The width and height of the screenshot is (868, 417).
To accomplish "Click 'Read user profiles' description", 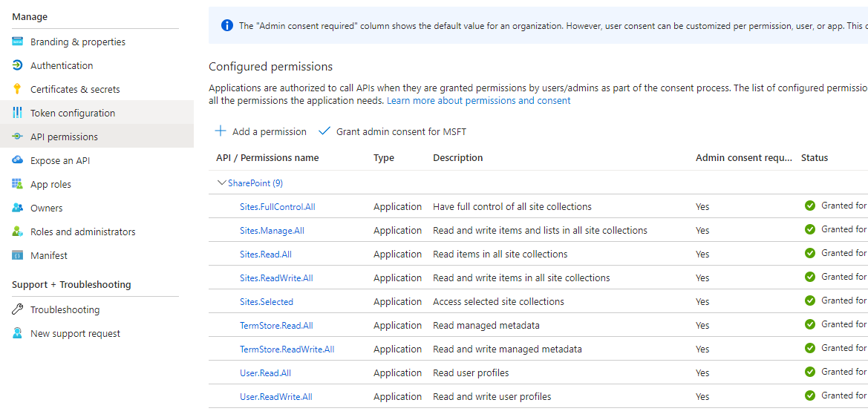I will [471, 373].
